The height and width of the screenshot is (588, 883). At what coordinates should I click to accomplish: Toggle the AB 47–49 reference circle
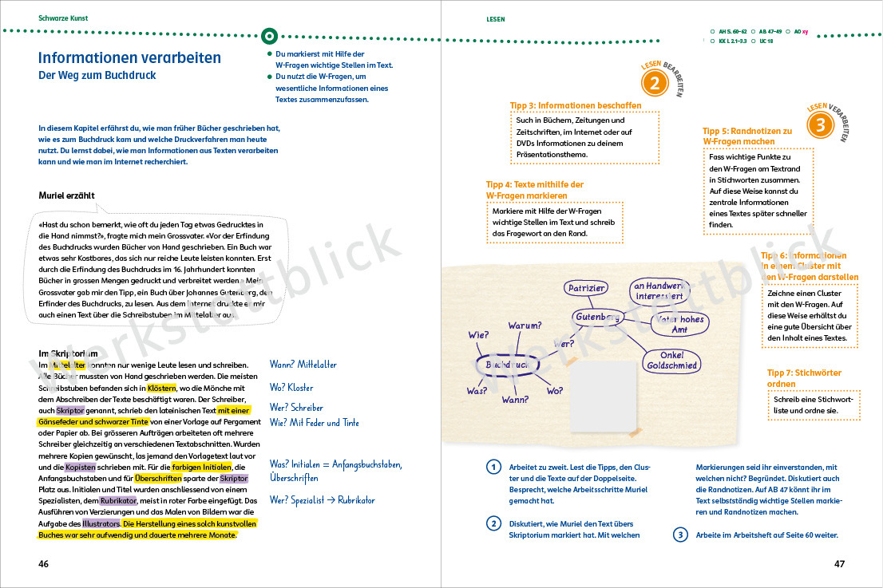pos(752,32)
